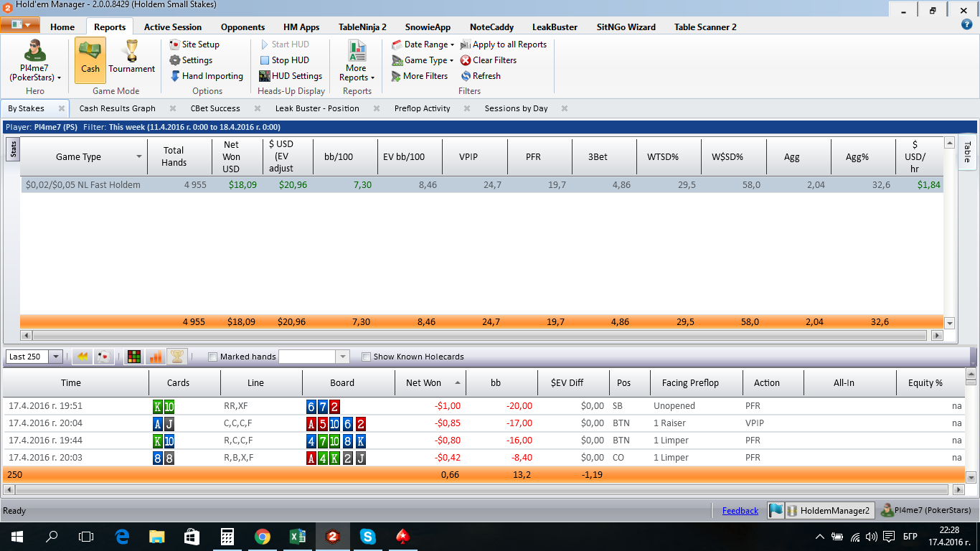This screenshot has height=551, width=980.
Task: Click the HoldemManager2 database button
Action: tap(829, 511)
